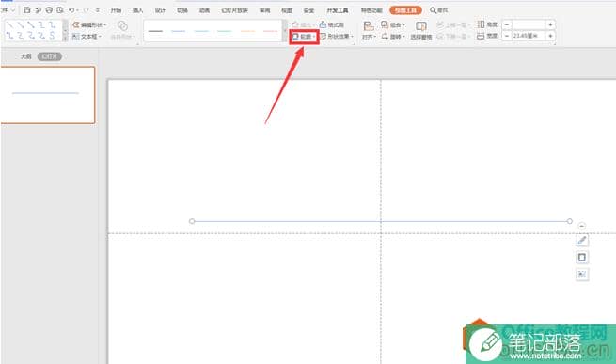The height and width of the screenshot is (364, 616).
Task: Open the 编辑形状 edit shape dropdown
Action: pyautogui.click(x=89, y=24)
